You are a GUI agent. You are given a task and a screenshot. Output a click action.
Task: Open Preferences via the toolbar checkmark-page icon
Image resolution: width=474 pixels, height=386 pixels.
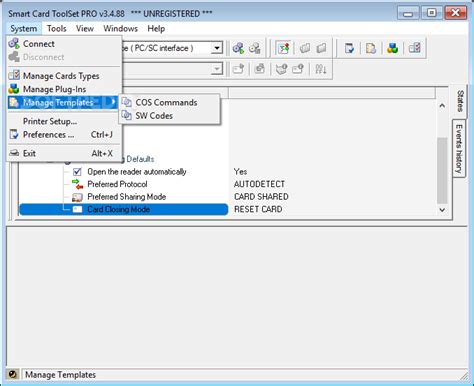(x=350, y=48)
